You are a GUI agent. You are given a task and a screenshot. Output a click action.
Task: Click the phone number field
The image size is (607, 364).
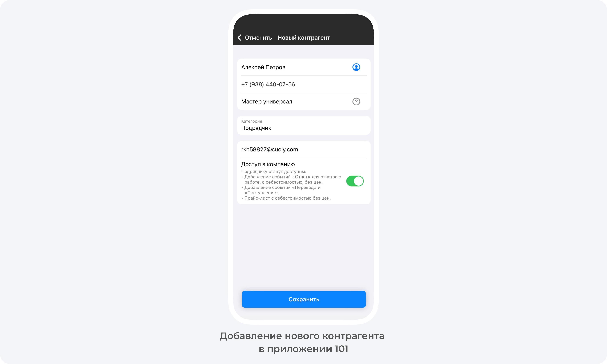point(303,84)
